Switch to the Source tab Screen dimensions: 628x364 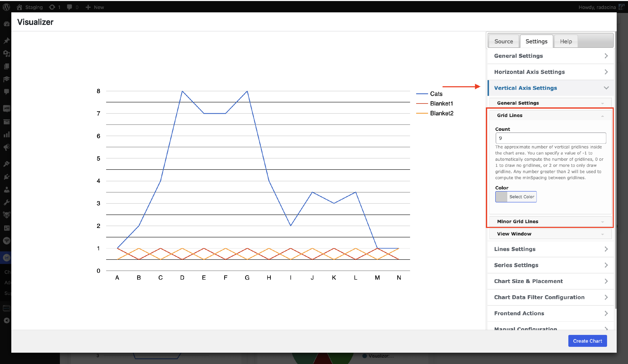click(x=503, y=41)
